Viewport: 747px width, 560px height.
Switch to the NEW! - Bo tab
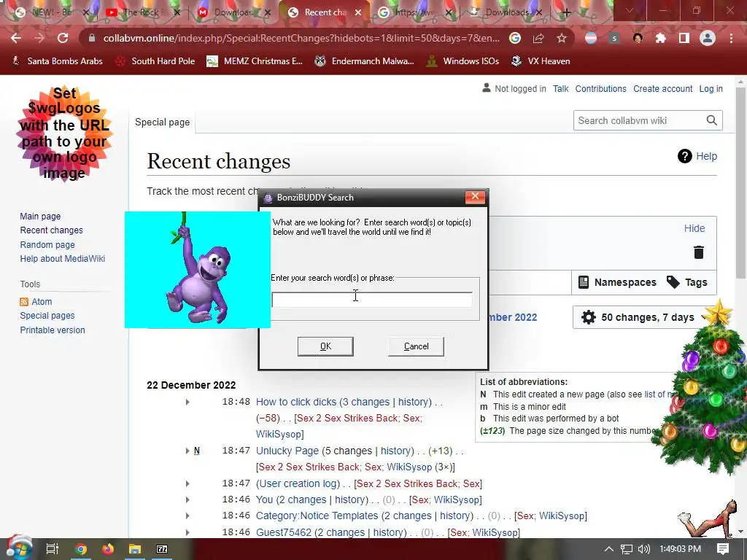pyautogui.click(x=50, y=12)
